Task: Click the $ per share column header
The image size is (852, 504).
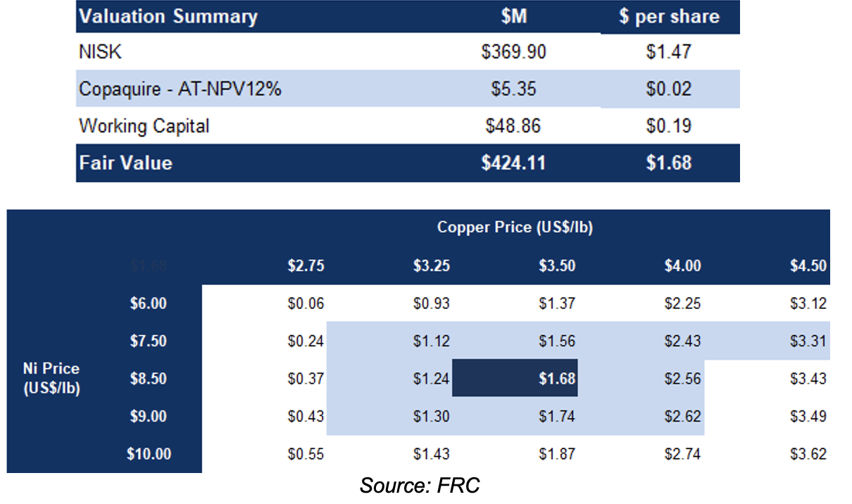Action: (x=668, y=17)
